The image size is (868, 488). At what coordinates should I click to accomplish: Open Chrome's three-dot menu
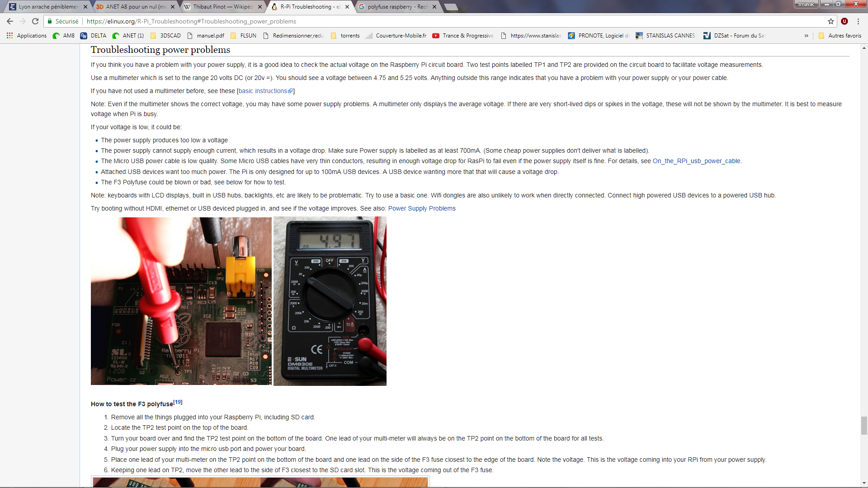(858, 21)
